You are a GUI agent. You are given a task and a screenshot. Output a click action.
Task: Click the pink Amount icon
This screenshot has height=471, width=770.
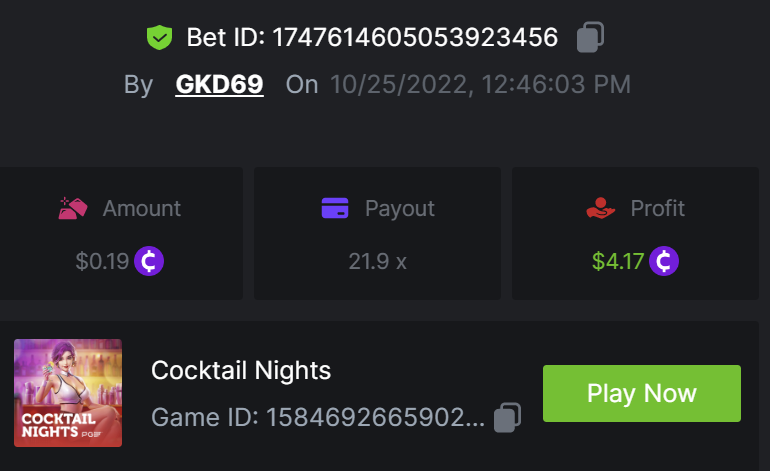point(73,208)
